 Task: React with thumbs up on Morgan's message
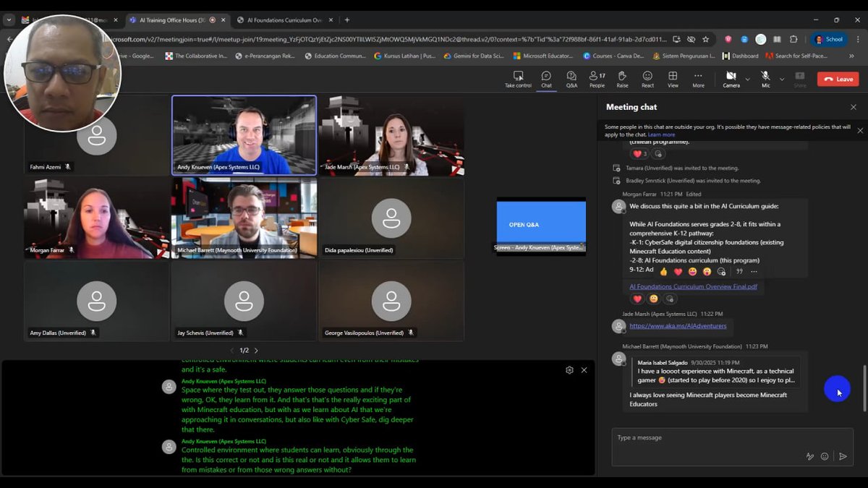(x=663, y=272)
